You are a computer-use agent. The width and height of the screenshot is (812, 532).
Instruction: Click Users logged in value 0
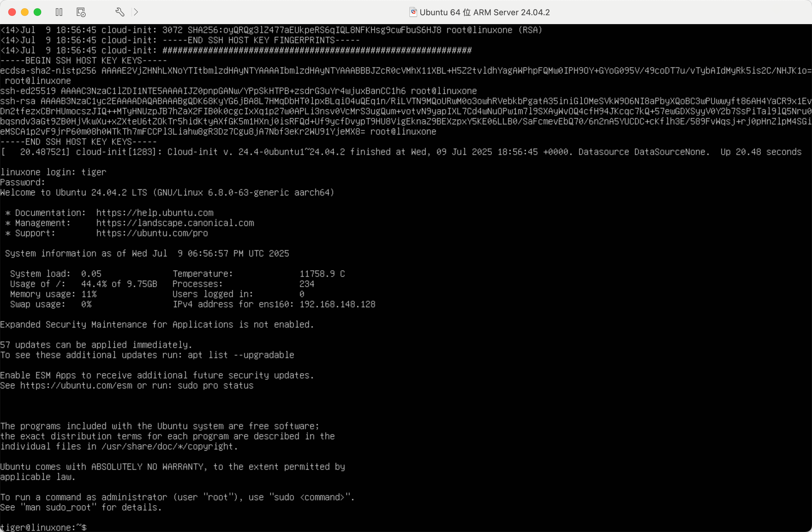pyautogui.click(x=302, y=294)
